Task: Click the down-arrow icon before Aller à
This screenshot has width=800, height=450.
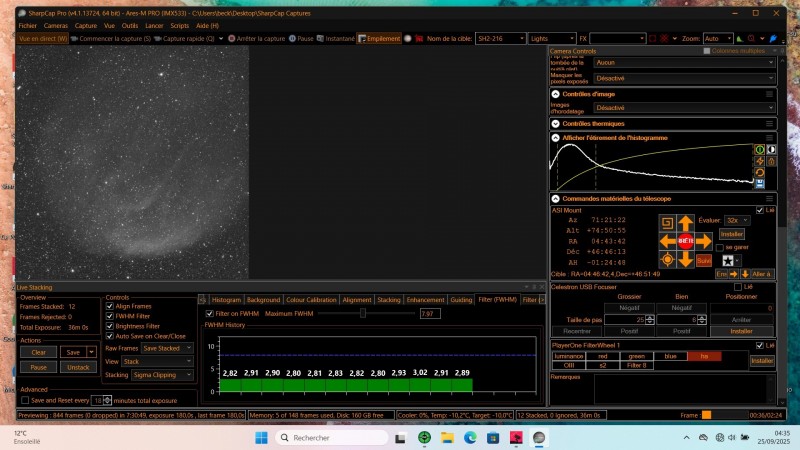Action: tap(745, 274)
